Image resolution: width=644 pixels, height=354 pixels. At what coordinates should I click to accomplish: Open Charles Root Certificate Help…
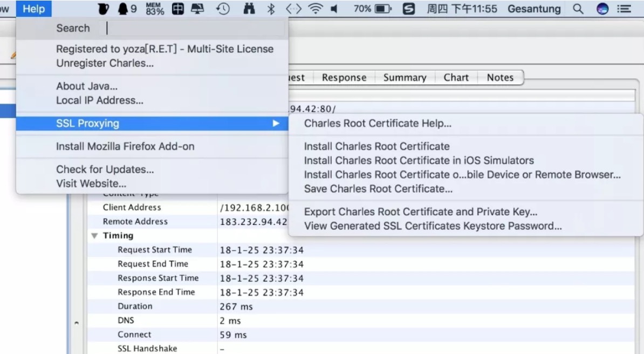coord(378,124)
